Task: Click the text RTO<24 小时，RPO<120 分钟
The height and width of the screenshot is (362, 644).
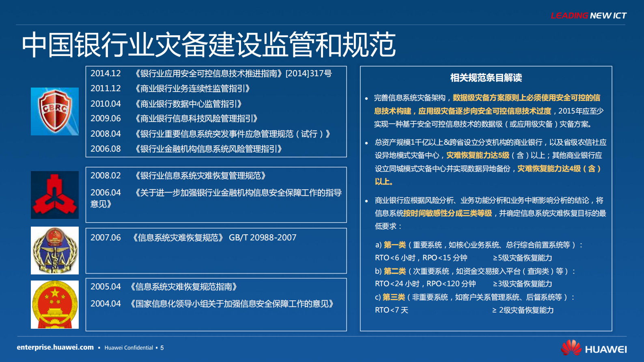Action: click(425, 284)
